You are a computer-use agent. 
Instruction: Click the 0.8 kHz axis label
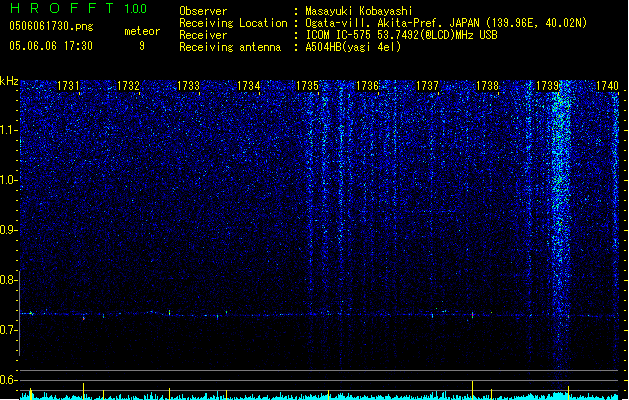coord(8,280)
